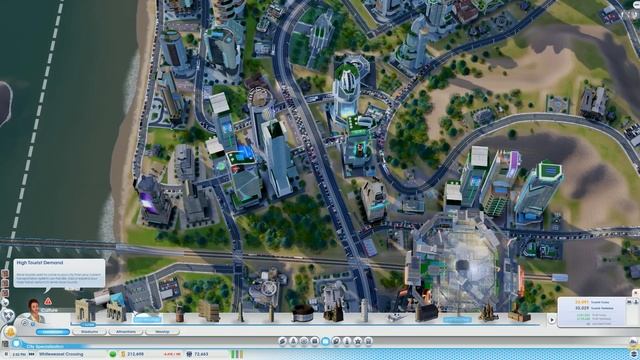The height and width of the screenshot is (360, 640).
Task: Click the person icon in tourist info panel
Action: coord(636,302)
